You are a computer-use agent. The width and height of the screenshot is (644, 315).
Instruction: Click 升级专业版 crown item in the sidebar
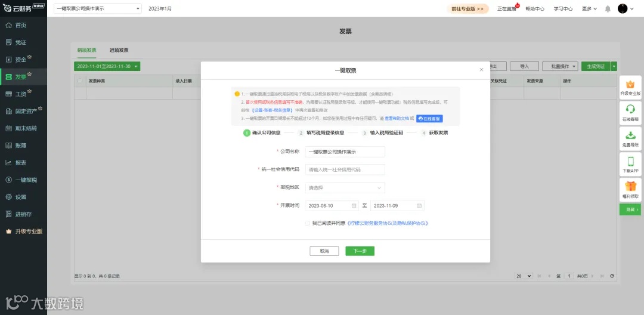click(x=23, y=231)
